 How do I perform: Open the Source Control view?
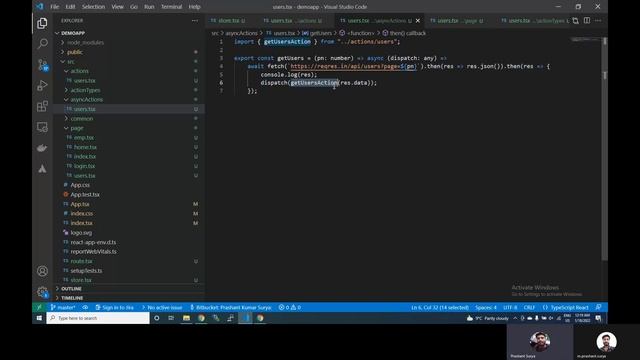[42, 65]
